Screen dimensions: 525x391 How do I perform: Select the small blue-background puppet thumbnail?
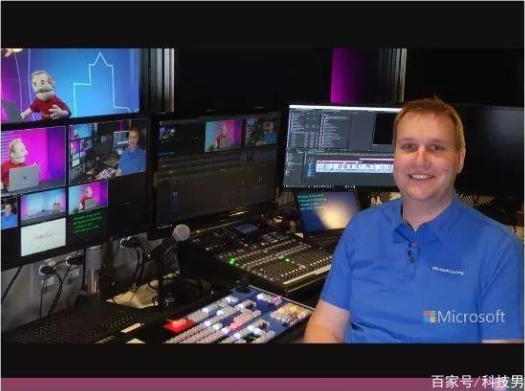point(44,205)
